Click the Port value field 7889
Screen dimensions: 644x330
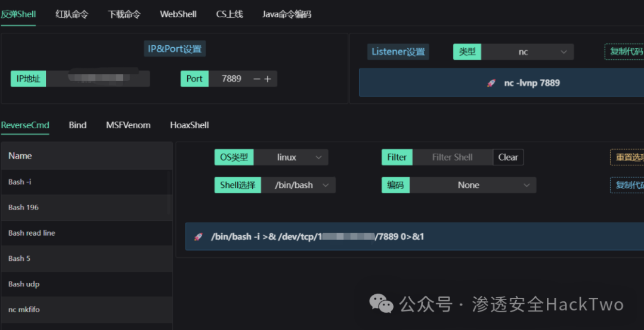231,79
